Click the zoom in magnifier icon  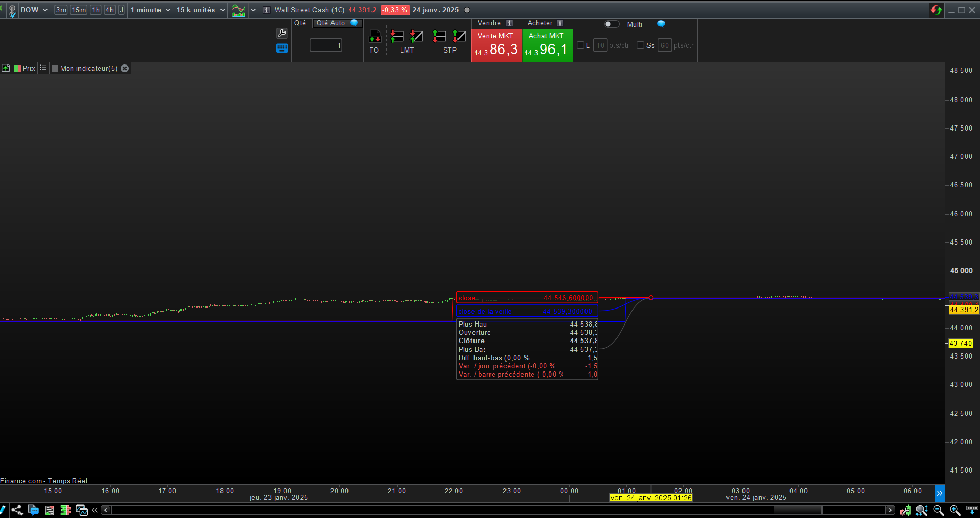tap(955, 510)
